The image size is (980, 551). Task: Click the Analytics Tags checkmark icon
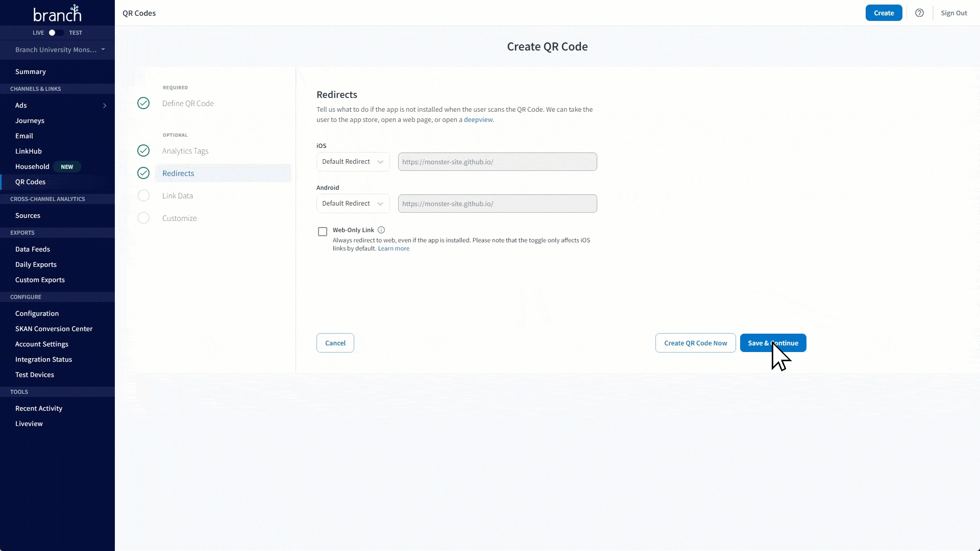(x=143, y=150)
